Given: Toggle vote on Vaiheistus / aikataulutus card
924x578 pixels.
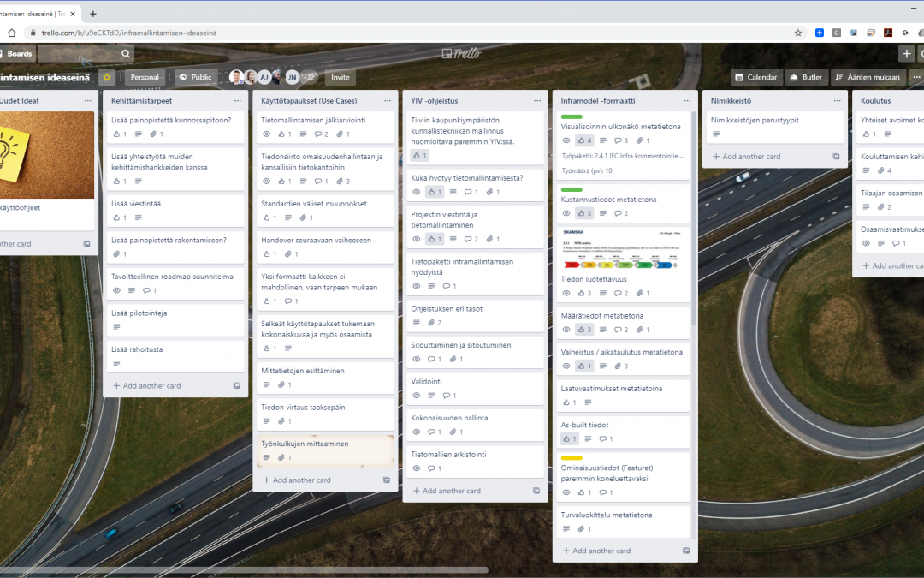Looking at the screenshot, I should [584, 366].
